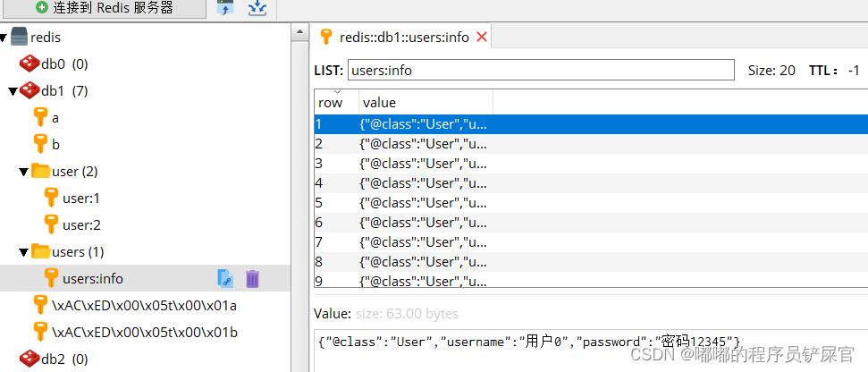Select list row 5

(591, 203)
